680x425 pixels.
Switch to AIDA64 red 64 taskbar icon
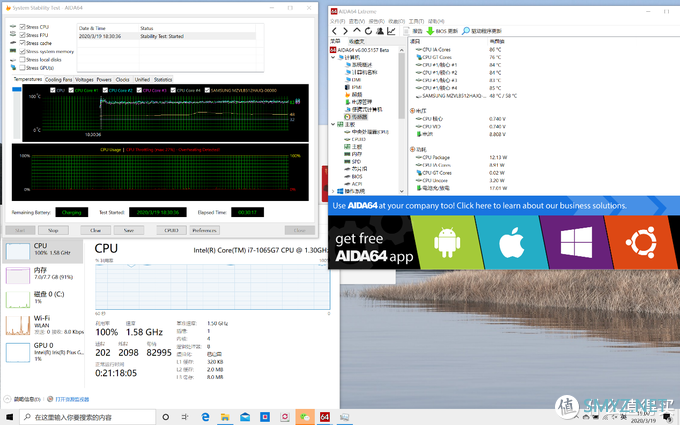coord(325,417)
